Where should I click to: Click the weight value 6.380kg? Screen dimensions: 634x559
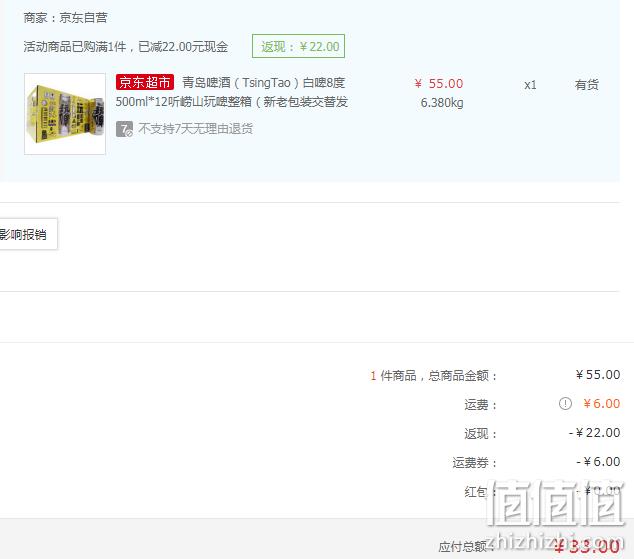[442, 103]
